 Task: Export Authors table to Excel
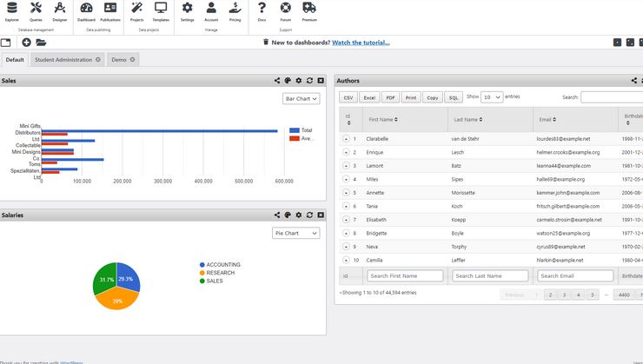pyautogui.click(x=369, y=97)
